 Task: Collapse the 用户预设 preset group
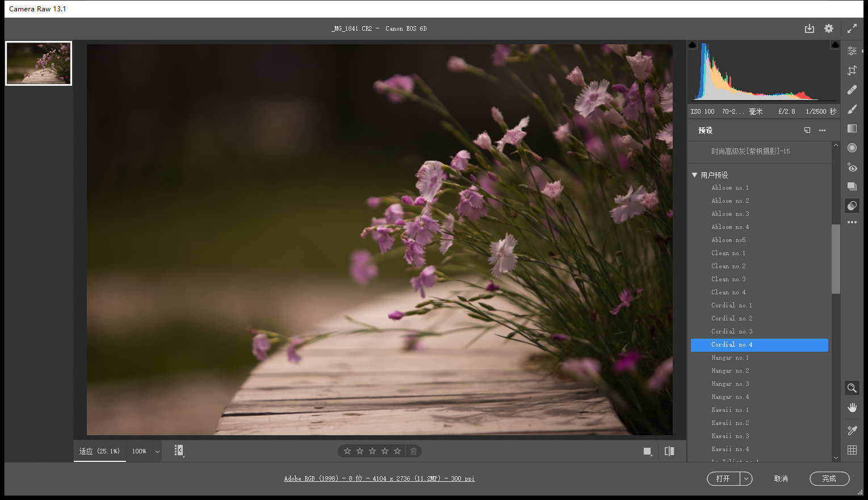[694, 175]
